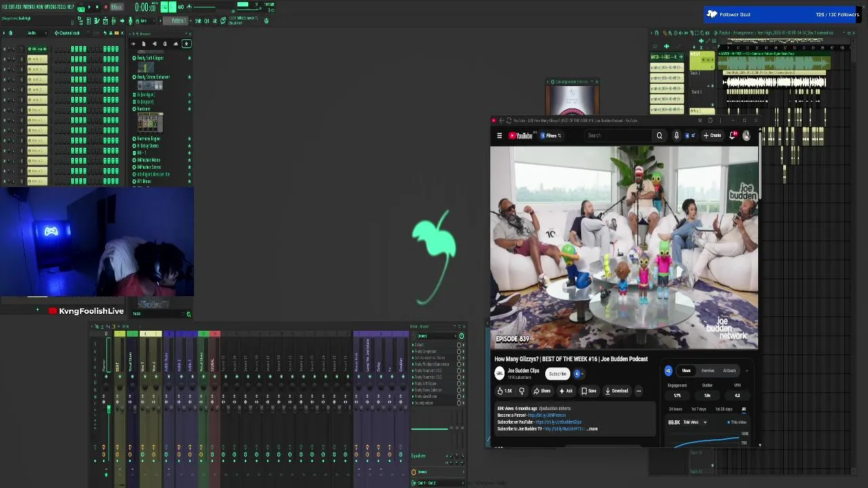Click the microphone recording icon in toolbar
The width and height of the screenshot is (868, 488).
point(131,21)
